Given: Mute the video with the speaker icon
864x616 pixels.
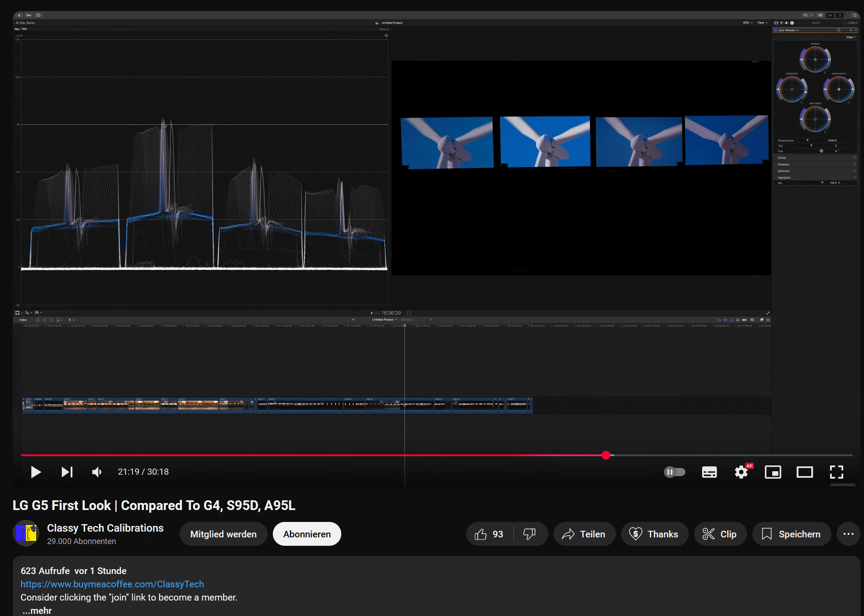Looking at the screenshot, I should (97, 472).
